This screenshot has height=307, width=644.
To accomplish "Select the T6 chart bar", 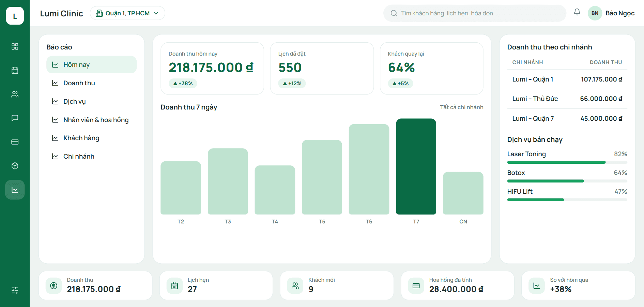I will pyautogui.click(x=369, y=169).
